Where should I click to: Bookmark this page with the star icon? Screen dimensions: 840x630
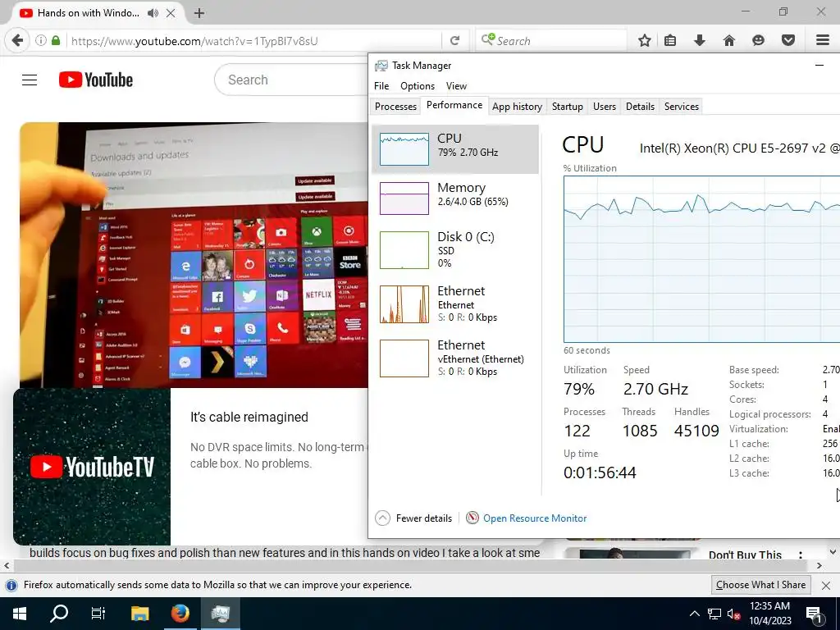(645, 41)
